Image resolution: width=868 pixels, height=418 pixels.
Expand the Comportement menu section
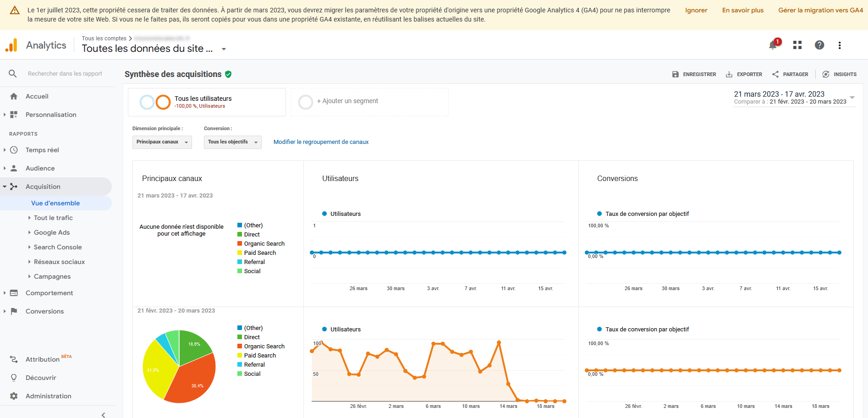point(49,293)
